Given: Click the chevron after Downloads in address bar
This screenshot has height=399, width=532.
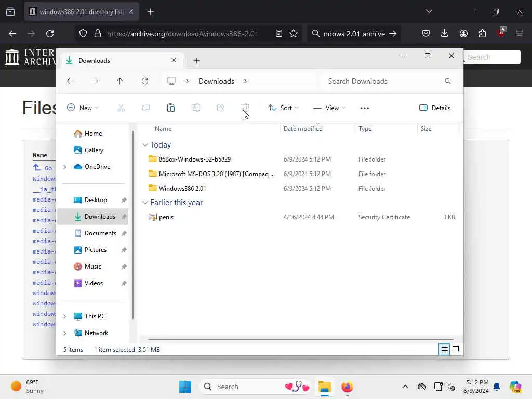Looking at the screenshot, I should coord(245,81).
